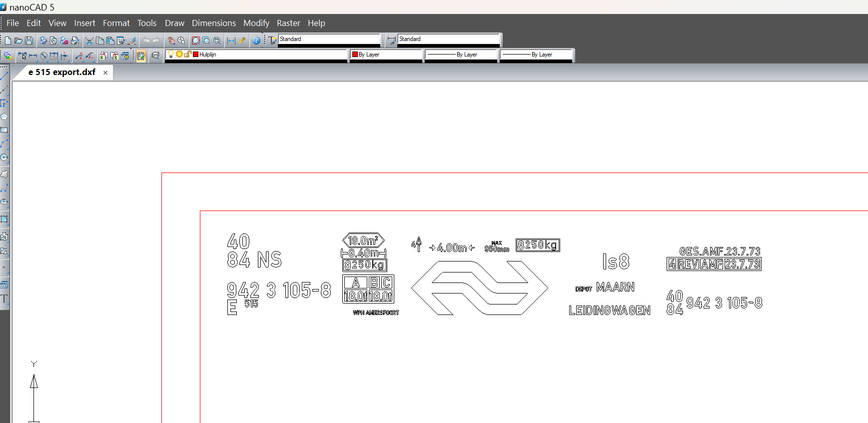Close the e 515 export.dxf tab
This screenshot has height=423, width=868.
coord(105,72)
